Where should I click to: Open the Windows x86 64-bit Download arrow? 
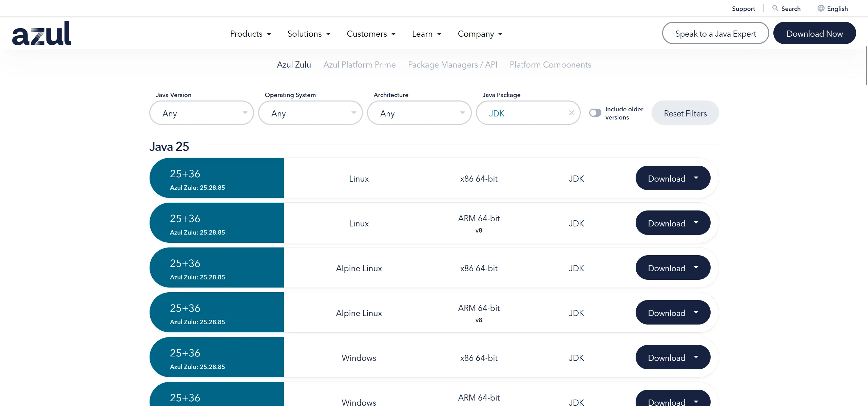[696, 357]
